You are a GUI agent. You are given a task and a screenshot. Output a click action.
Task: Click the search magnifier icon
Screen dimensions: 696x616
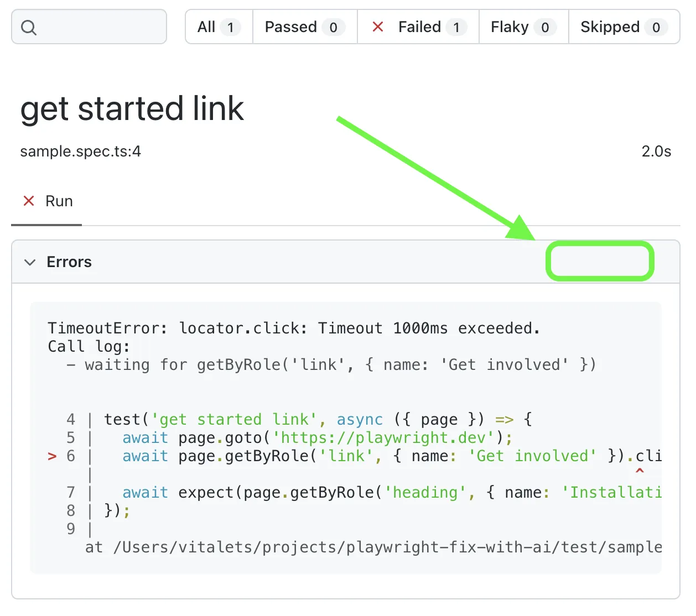click(x=29, y=27)
